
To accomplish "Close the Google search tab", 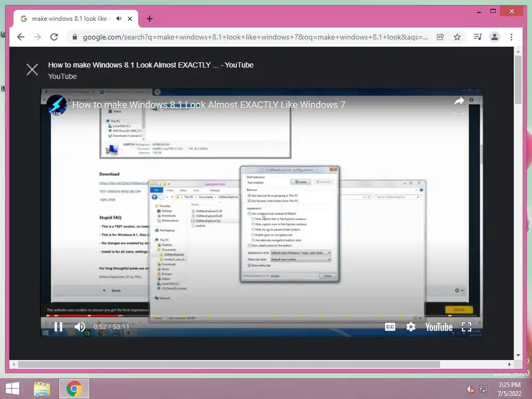I will (130, 19).
